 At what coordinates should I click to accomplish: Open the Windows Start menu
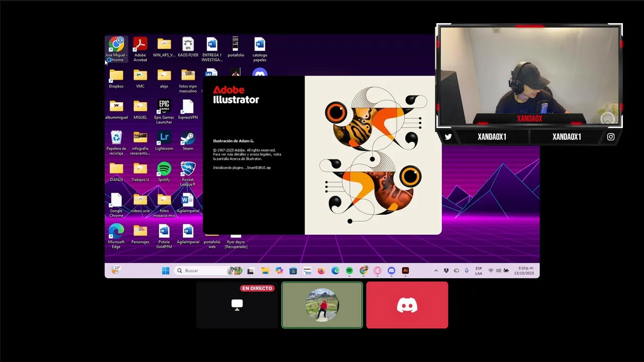click(166, 270)
